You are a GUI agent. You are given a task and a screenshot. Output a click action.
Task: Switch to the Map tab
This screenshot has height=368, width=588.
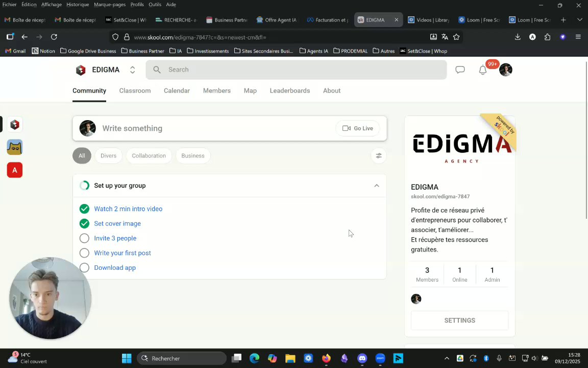250,91
